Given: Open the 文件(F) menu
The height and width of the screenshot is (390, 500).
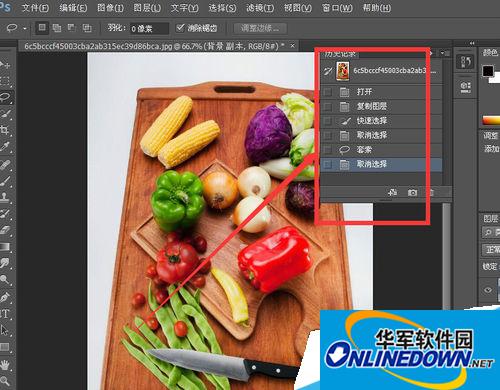Looking at the screenshot, I should click(x=35, y=8).
